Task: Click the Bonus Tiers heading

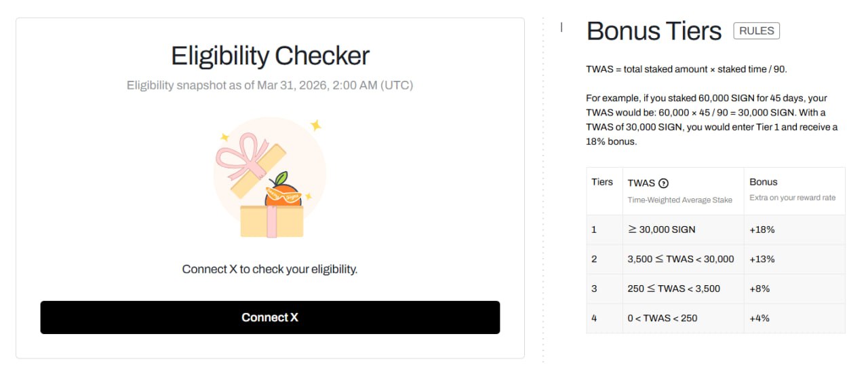Action: pyautogui.click(x=654, y=31)
